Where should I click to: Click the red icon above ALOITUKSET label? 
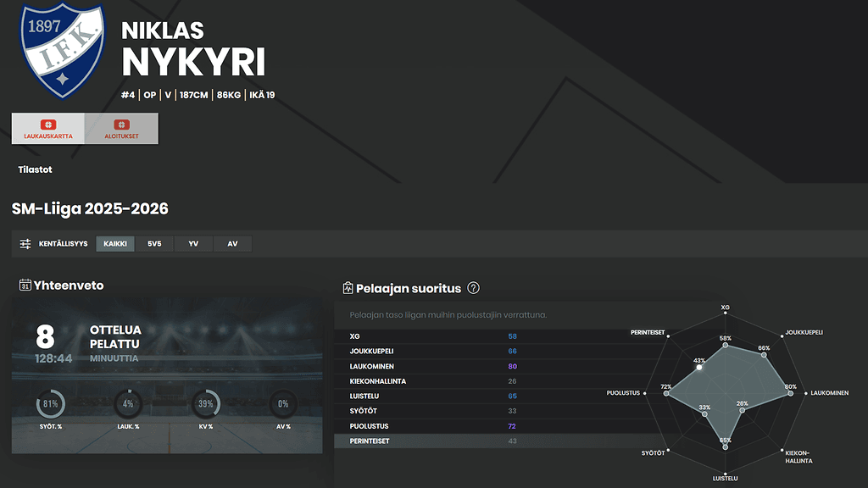pyautogui.click(x=121, y=125)
